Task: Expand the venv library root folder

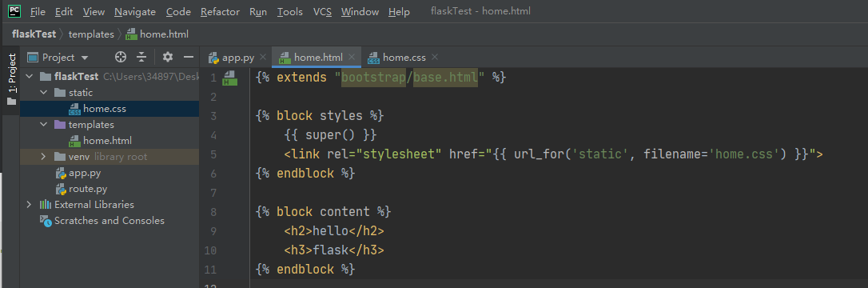Action: click(x=44, y=157)
